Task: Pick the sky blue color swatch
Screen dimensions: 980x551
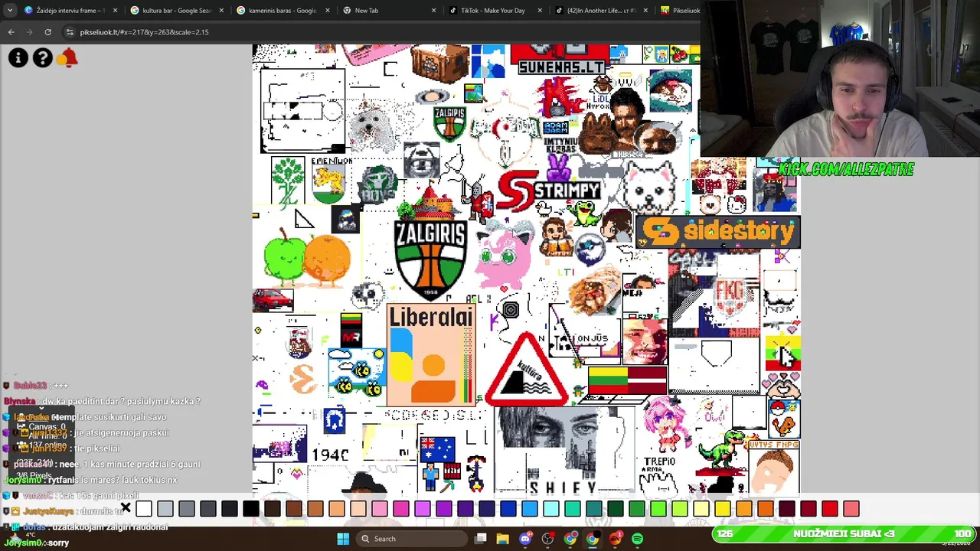Action: point(530,509)
